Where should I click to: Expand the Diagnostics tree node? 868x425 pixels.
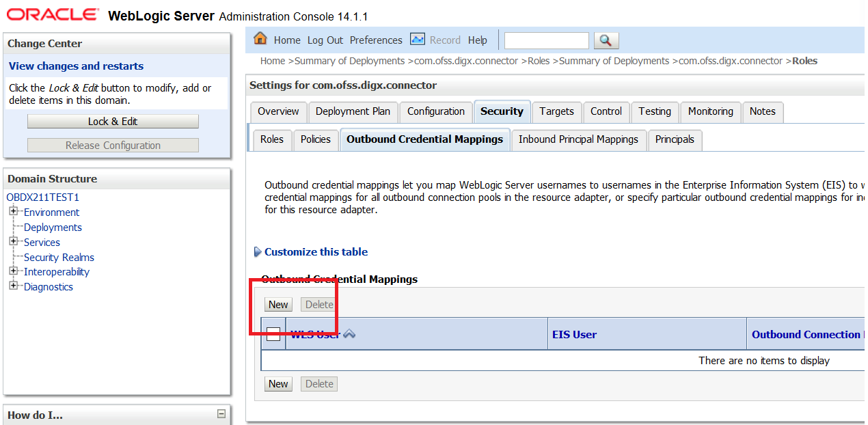(13, 286)
